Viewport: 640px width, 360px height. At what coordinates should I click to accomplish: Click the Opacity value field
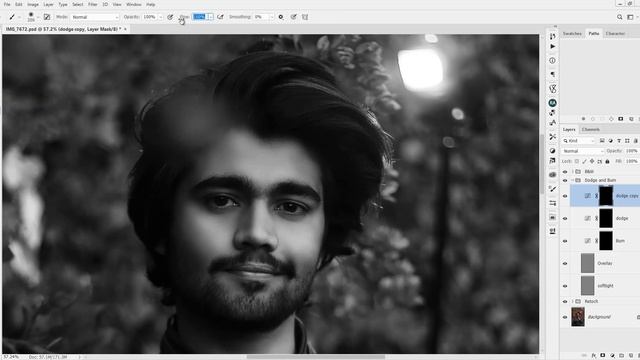click(x=150, y=17)
